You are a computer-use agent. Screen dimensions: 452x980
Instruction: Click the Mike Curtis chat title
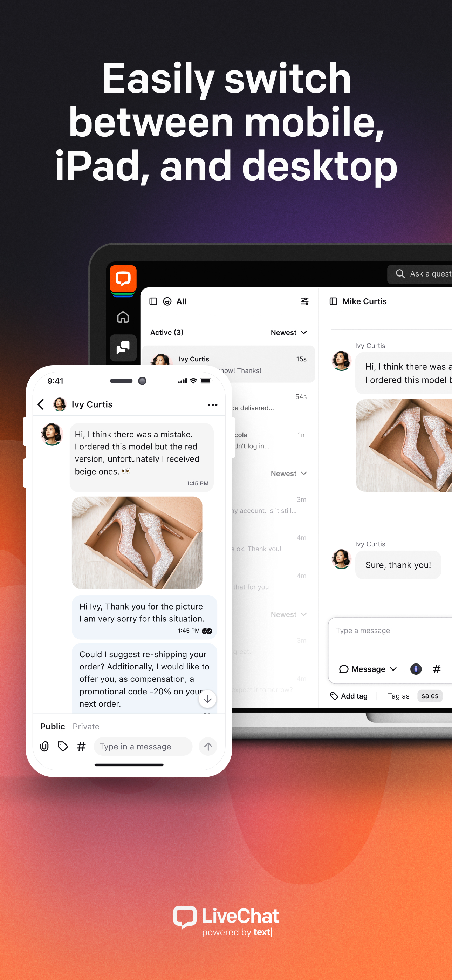click(x=364, y=301)
